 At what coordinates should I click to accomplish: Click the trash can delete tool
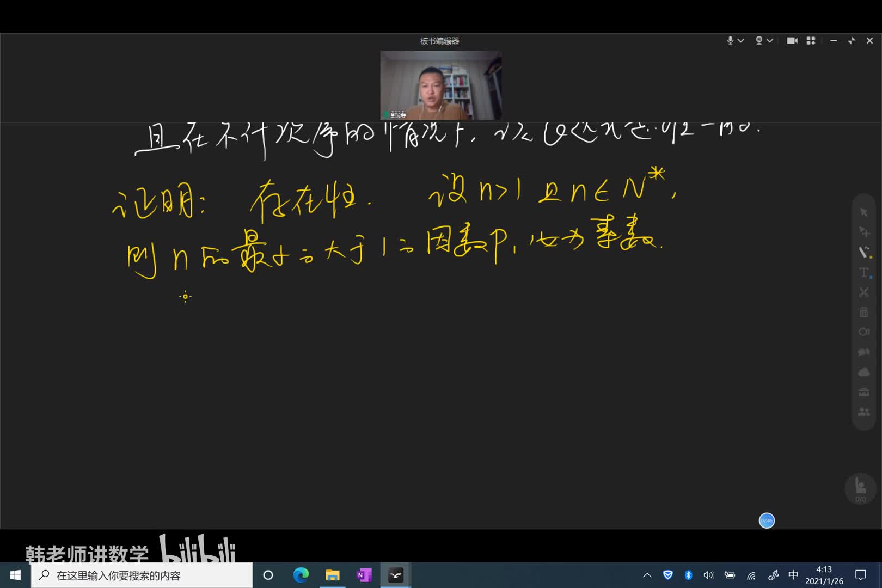pyautogui.click(x=864, y=312)
